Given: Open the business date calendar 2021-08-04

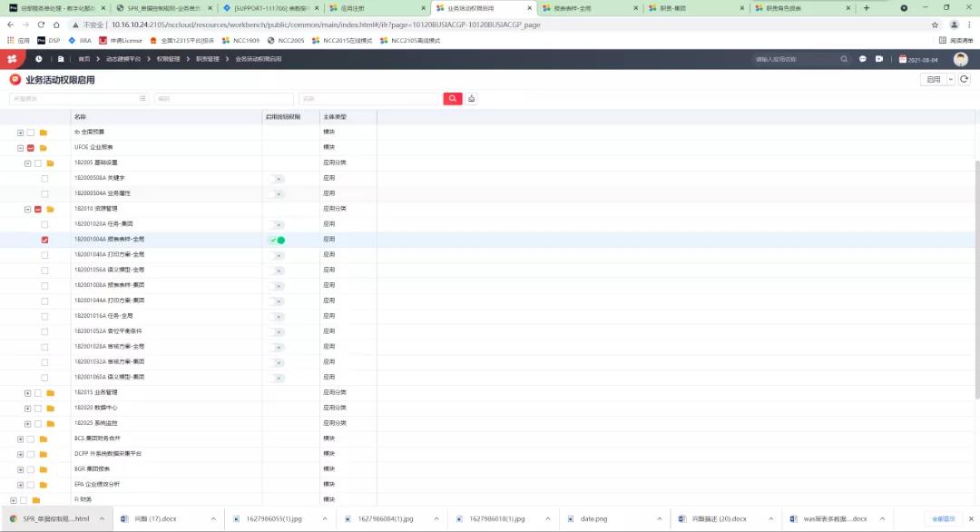Looking at the screenshot, I should (x=918, y=59).
